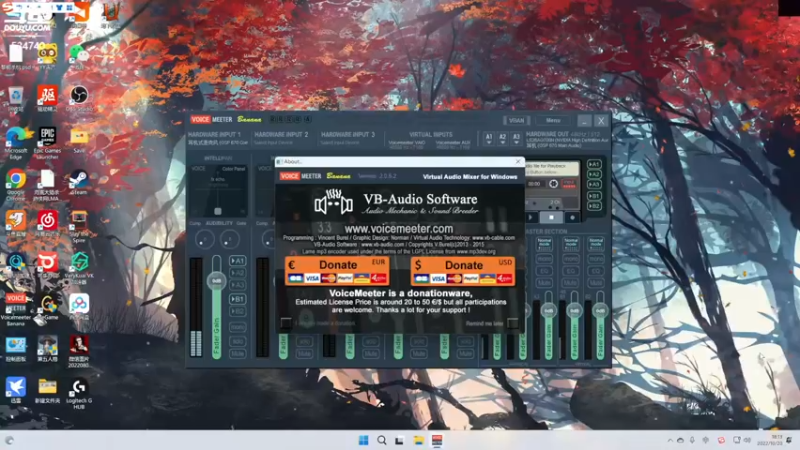Click the Donate EUR button
This screenshot has height=450, width=800.
click(337, 270)
